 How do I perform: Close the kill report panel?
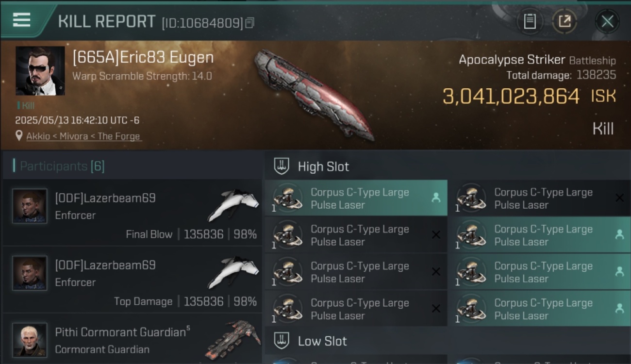pos(607,21)
